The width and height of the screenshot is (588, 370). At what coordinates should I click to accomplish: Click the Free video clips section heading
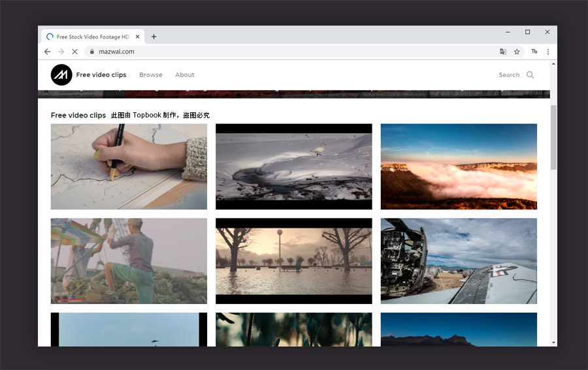coord(78,116)
